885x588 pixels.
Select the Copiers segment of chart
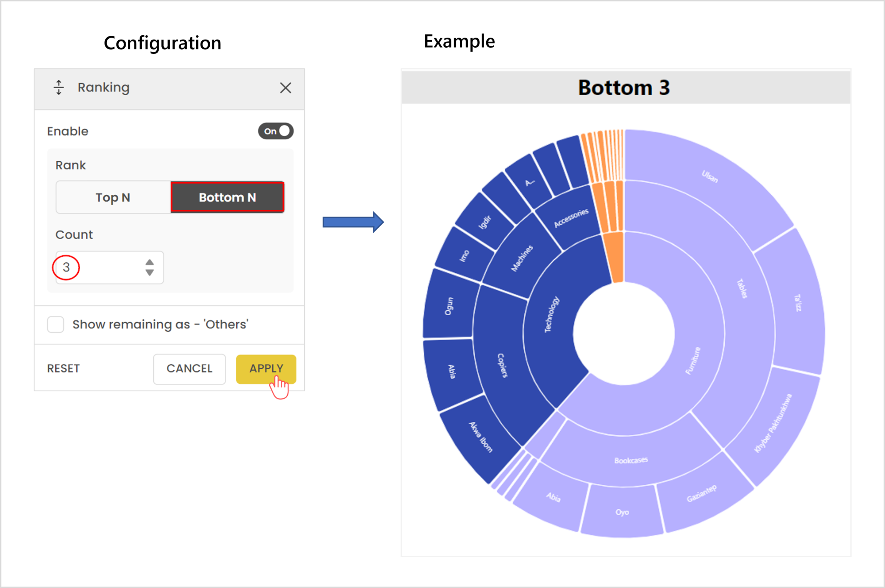[x=501, y=365]
